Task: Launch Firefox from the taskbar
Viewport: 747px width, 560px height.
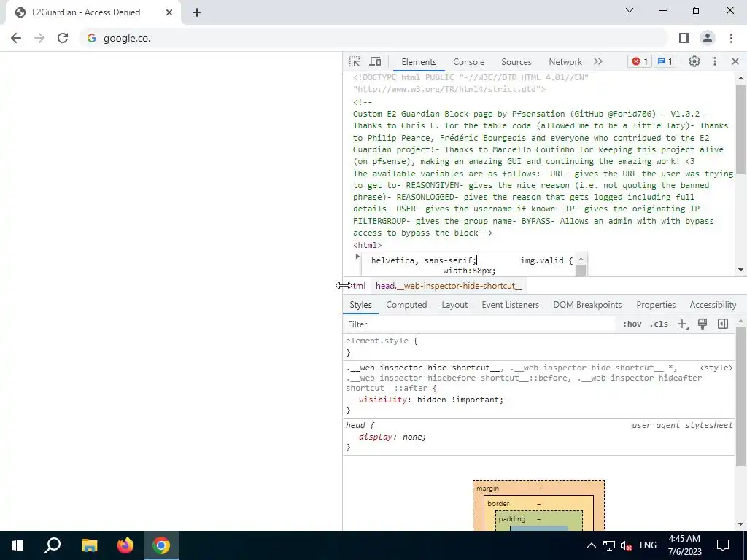Action: [125, 545]
